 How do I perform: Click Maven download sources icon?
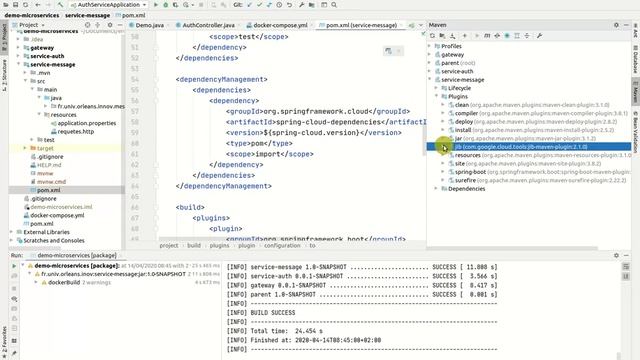(x=452, y=36)
